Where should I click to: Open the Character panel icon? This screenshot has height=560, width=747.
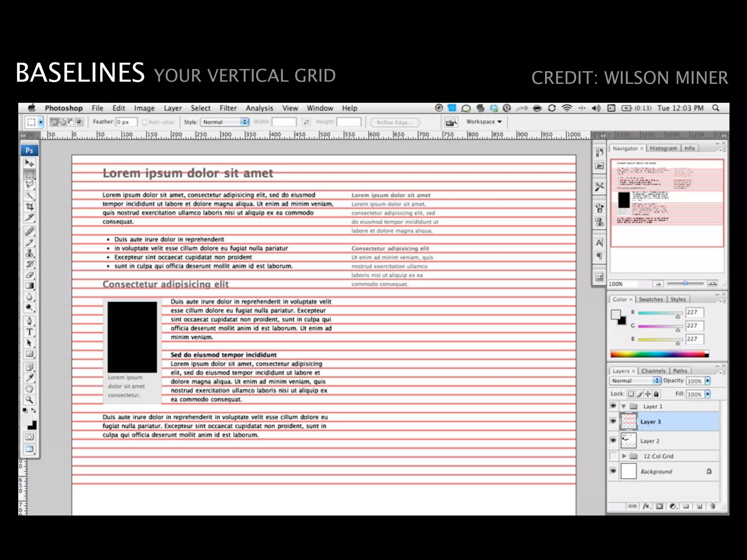(x=599, y=243)
